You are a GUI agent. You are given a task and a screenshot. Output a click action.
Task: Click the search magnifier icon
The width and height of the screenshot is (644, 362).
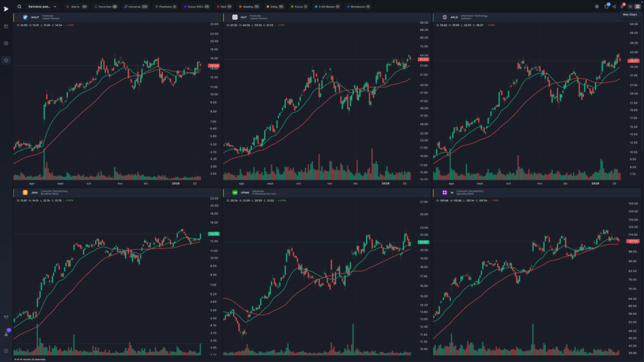tap(19, 6)
